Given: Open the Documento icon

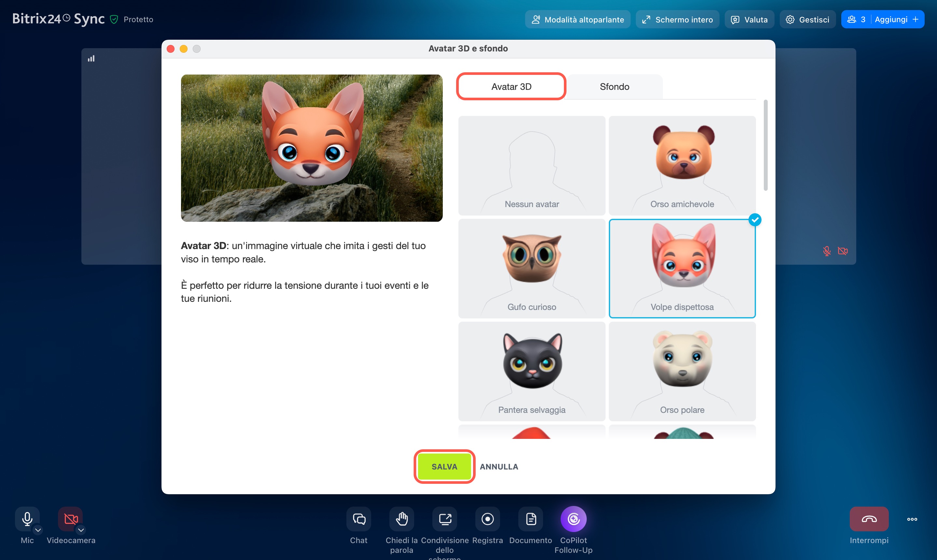Looking at the screenshot, I should 531,519.
